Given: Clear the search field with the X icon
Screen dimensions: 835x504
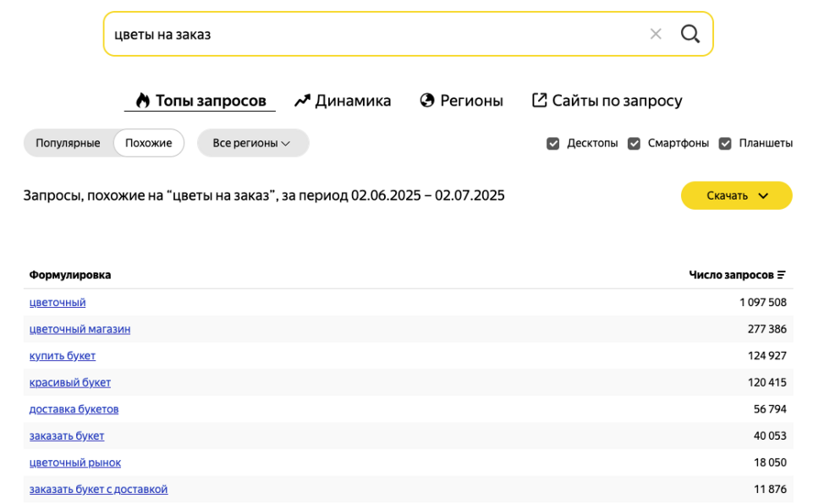Looking at the screenshot, I should pyautogui.click(x=655, y=34).
